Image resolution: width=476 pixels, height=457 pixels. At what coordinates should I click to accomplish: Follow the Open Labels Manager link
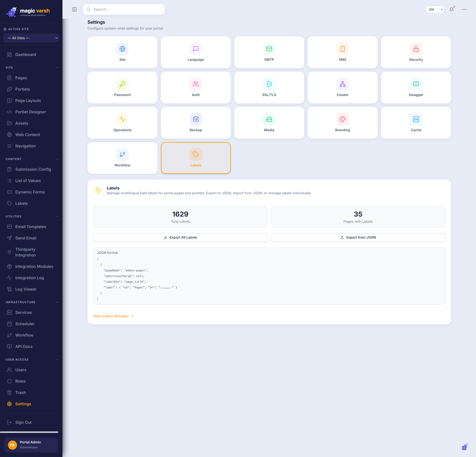pos(113,316)
